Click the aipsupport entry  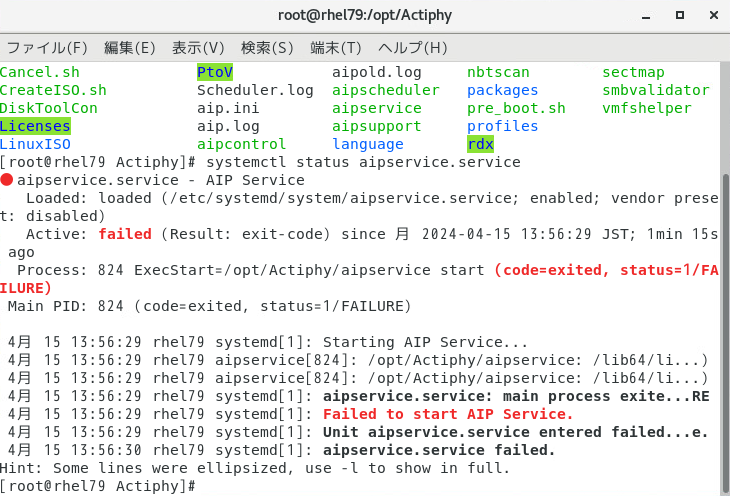click(x=376, y=126)
